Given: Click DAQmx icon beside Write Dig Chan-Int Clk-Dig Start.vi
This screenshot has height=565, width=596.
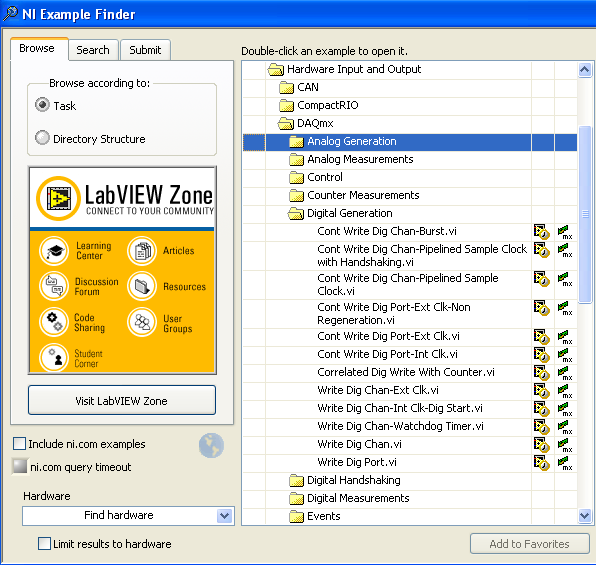Looking at the screenshot, I should (x=565, y=409).
